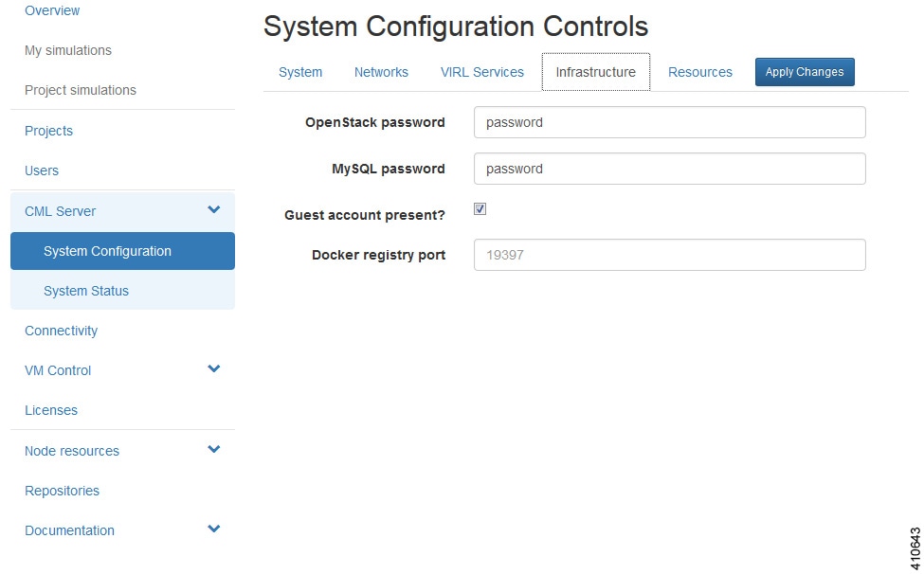The image size is (924, 574).
Task: Expand the Documentation chevron
Action: pyautogui.click(x=213, y=529)
